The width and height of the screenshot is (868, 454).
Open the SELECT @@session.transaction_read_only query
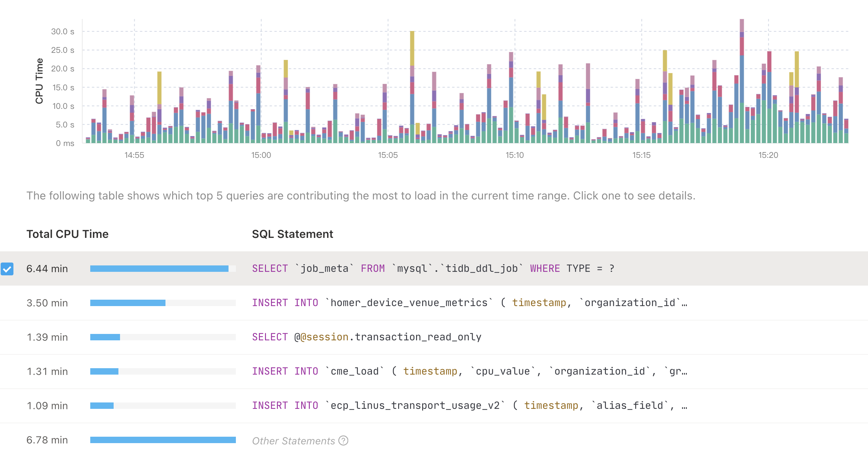click(366, 337)
